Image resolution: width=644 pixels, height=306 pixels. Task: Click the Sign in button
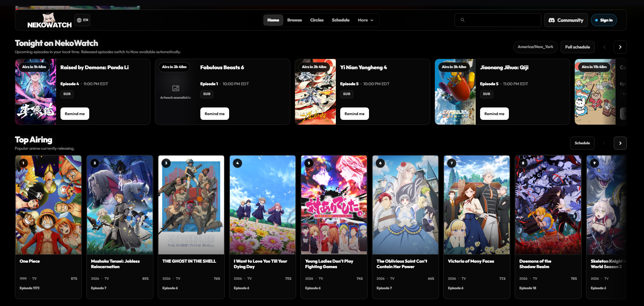click(x=604, y=20)
